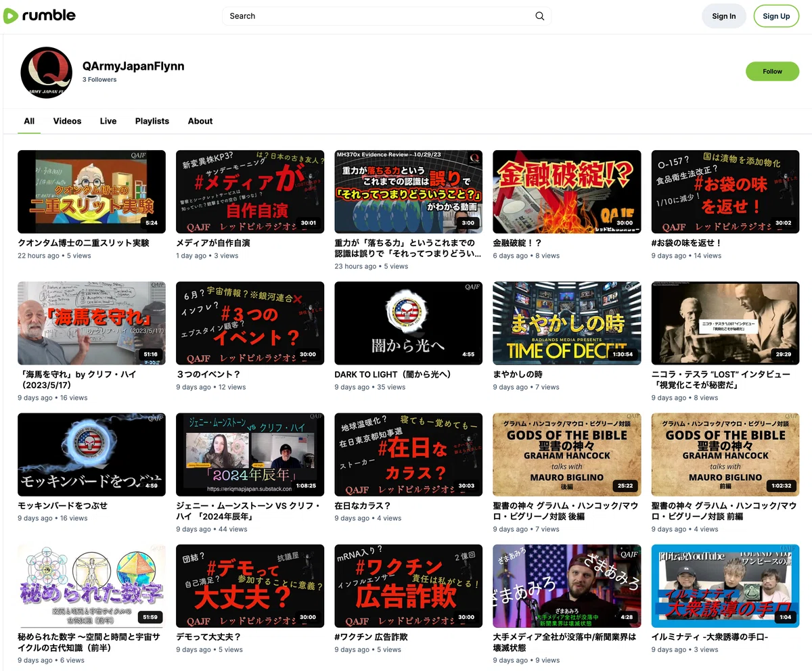Viewport: 812px width, 671px height.
Task: Click the Sign Up button
Action: tap(776, 16)
